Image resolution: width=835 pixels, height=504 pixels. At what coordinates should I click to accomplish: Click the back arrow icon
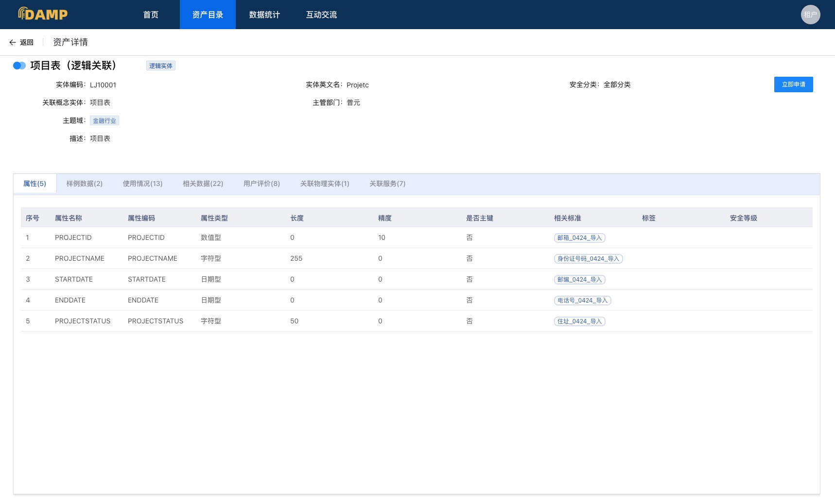[13, 42]
